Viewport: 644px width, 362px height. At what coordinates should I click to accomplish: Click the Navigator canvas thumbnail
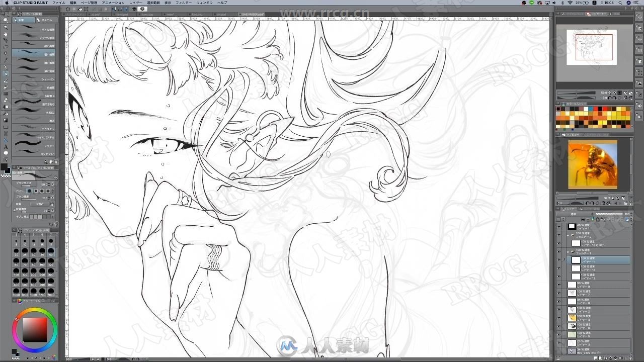[591, 47]
